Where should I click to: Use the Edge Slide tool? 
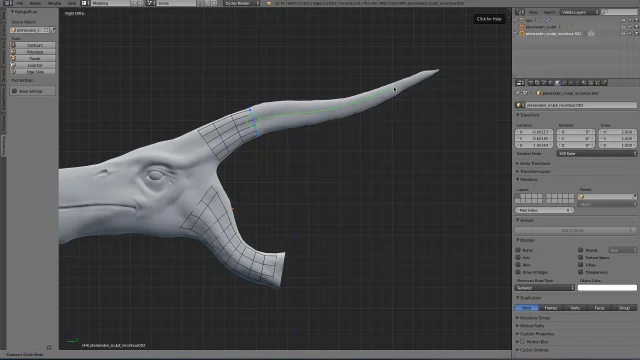click(33, 72)
